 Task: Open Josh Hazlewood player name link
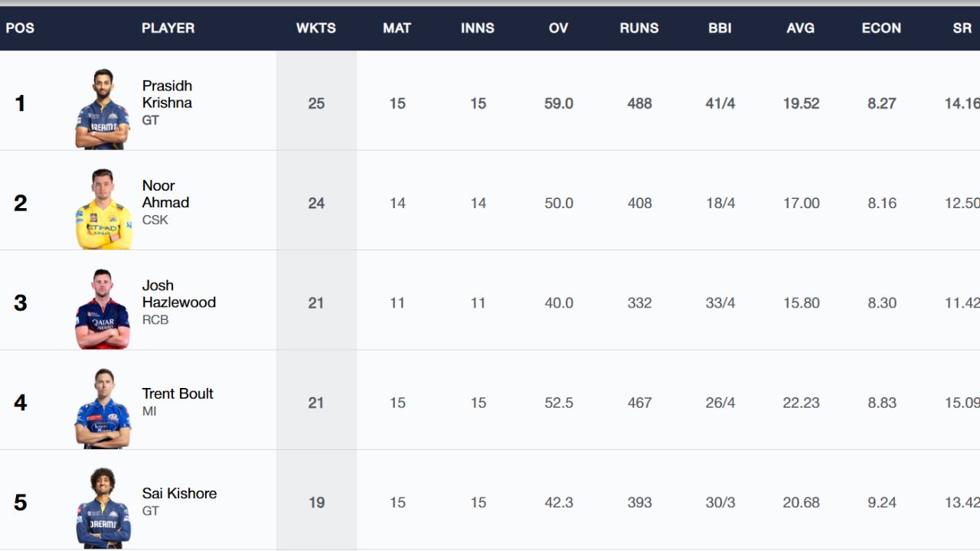coord(179,294)
